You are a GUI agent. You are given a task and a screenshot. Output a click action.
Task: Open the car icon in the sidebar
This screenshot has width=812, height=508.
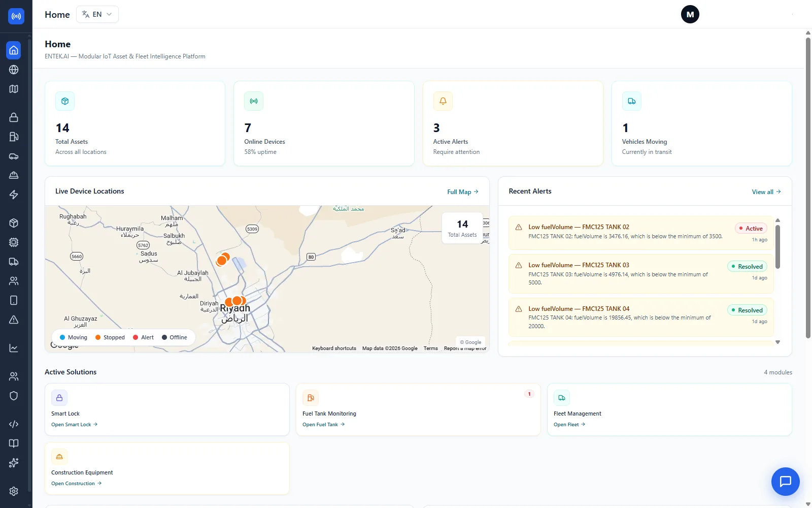[14, 156]
